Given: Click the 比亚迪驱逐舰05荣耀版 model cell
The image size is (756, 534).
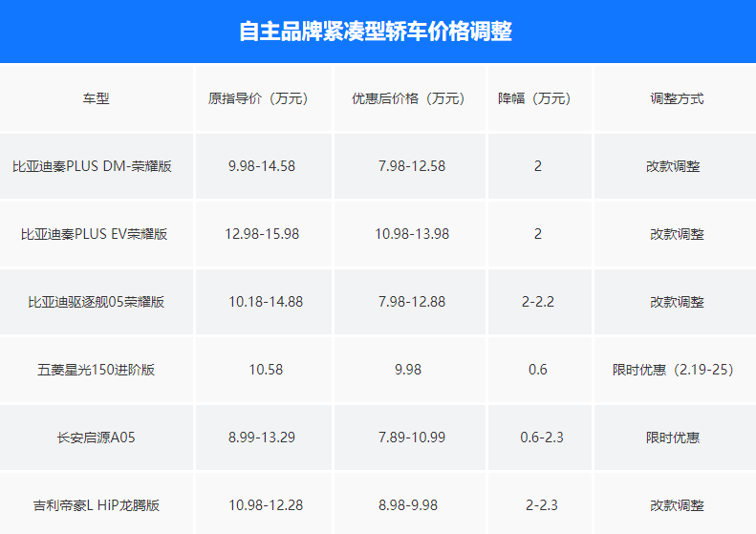Looking at the screenshot, I should pos(96,302).
